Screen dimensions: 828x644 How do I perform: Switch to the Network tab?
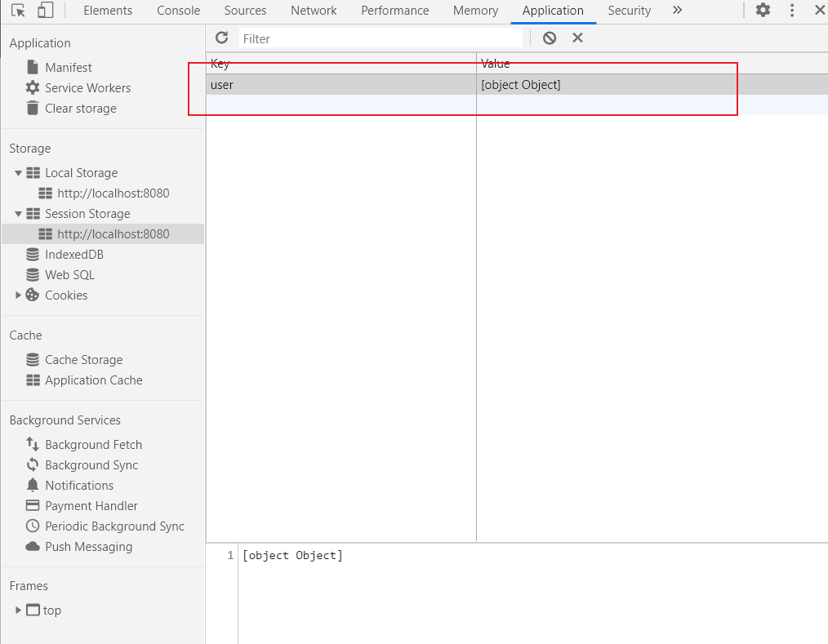(x=314, y=11)
